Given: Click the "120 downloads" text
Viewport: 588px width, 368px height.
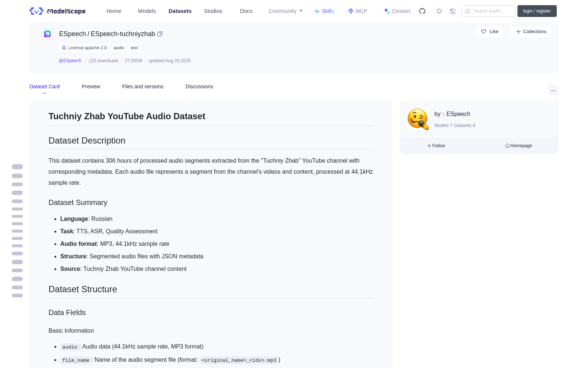Looking at the screenshot, I should click(x=104, y=61).
